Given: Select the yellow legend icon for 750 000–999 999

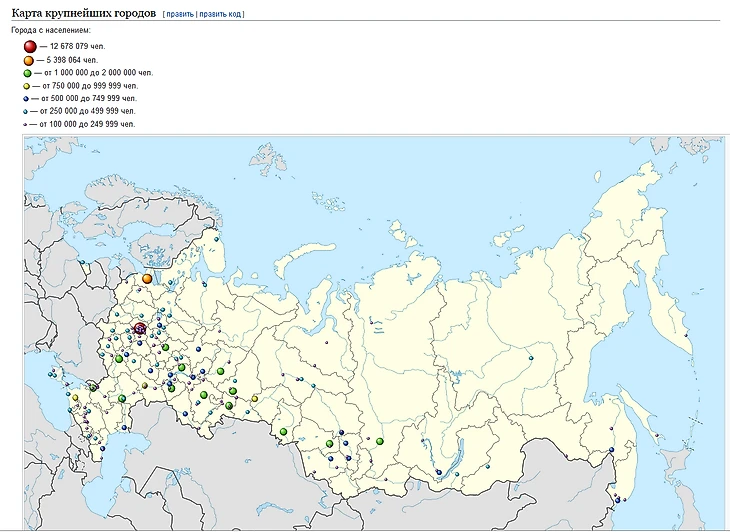Looking at the screenshot, I should (x=29, y=86).
